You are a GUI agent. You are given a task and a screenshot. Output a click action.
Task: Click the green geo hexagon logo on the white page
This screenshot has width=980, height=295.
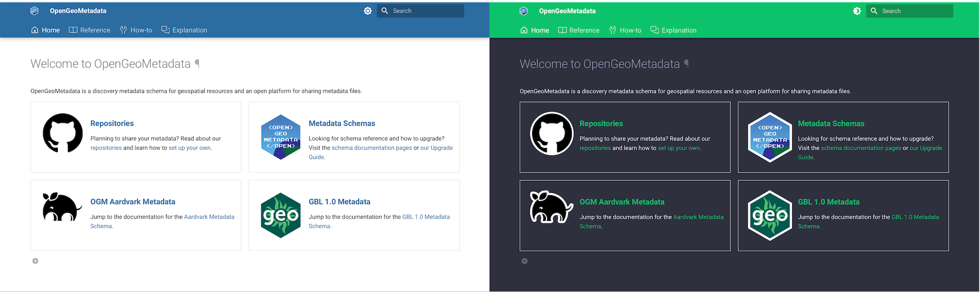[281, 215]
